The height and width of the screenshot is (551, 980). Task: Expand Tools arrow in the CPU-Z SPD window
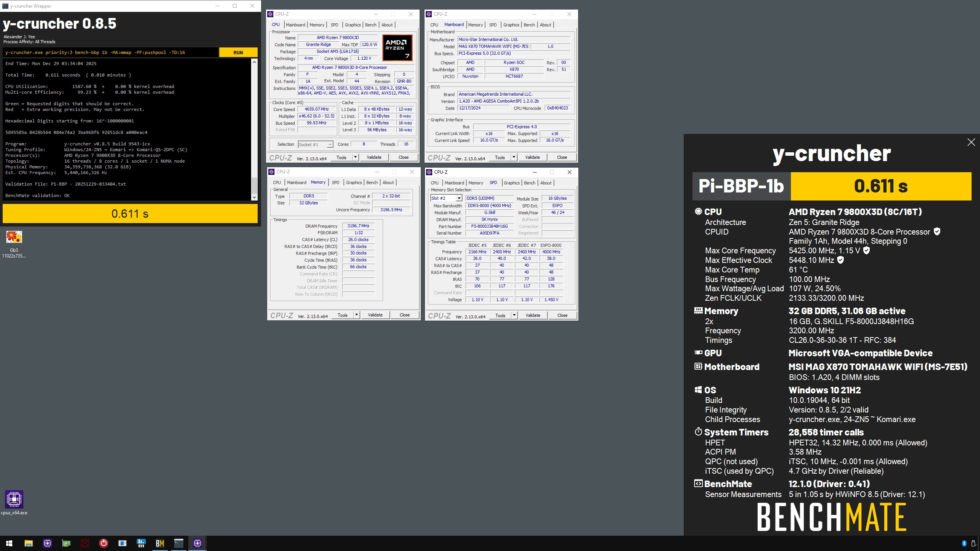pos(514,315)
